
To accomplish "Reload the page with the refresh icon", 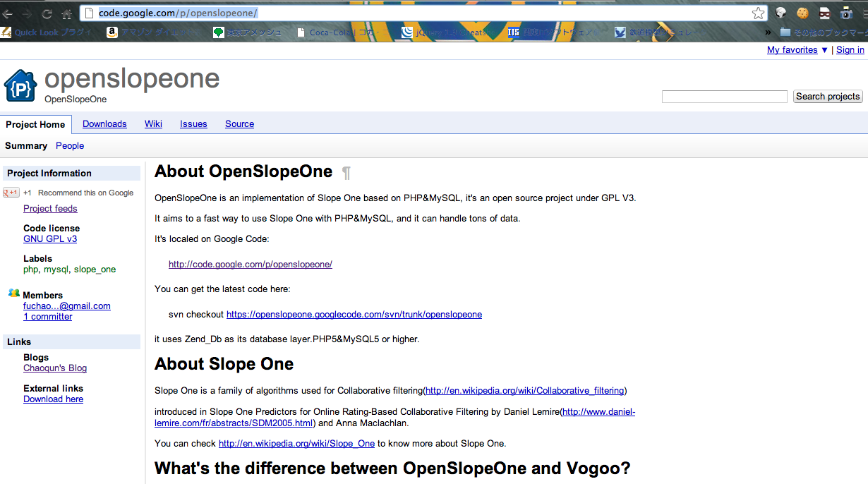I will pos(47,13).
